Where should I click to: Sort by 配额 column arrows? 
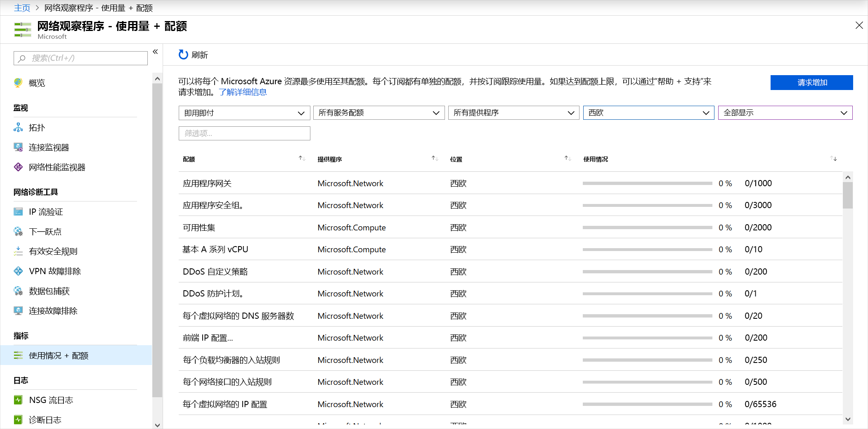point(302,159)
